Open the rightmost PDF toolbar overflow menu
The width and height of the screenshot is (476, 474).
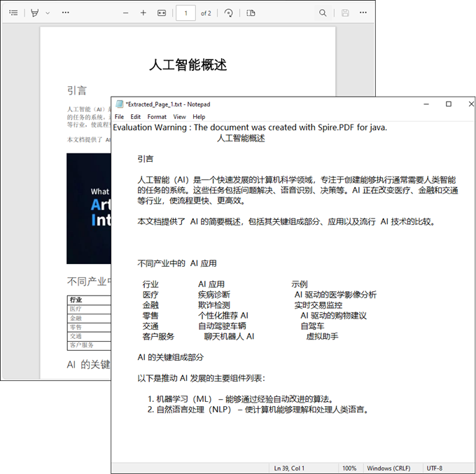[363, 13]
